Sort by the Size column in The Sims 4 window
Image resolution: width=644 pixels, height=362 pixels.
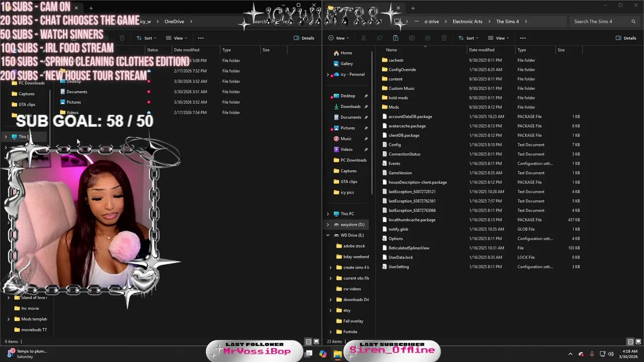coord(561,50)
